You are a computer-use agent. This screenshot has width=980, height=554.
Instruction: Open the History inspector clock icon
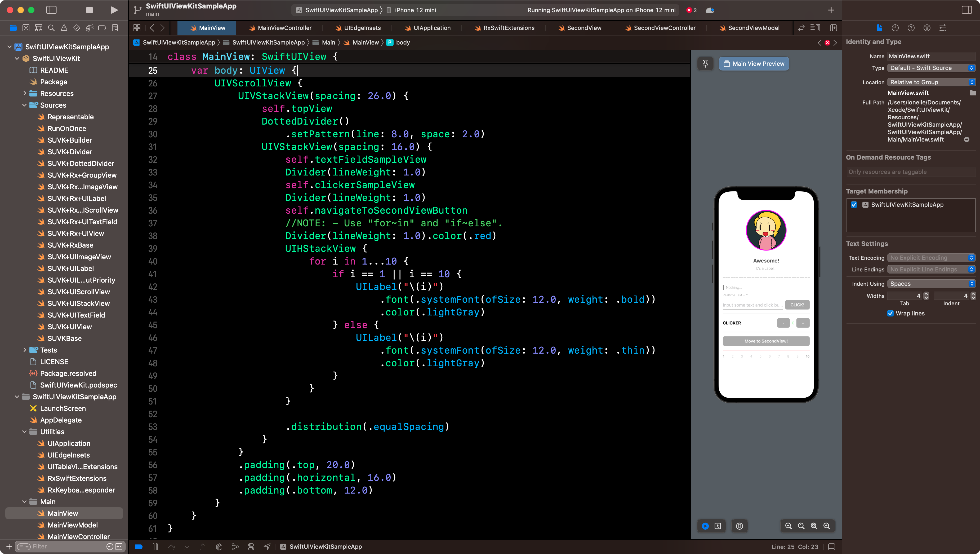click(x=895, y=28)
